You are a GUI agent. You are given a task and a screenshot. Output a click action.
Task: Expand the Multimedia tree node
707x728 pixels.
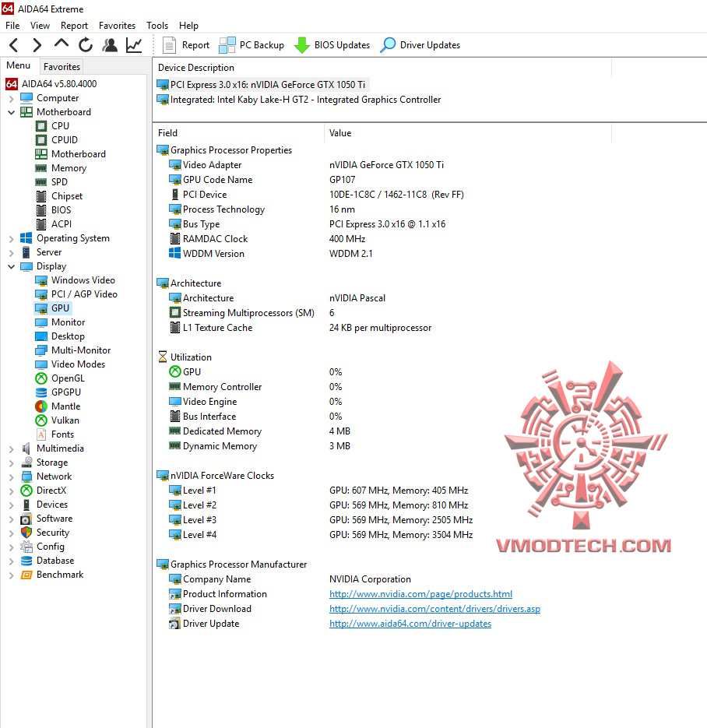click(x=11, y=449)
